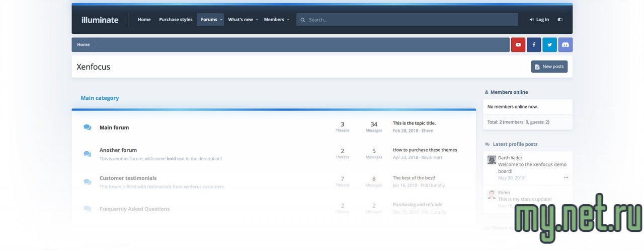Click the Home breadcrumb

tap(84, 45)
